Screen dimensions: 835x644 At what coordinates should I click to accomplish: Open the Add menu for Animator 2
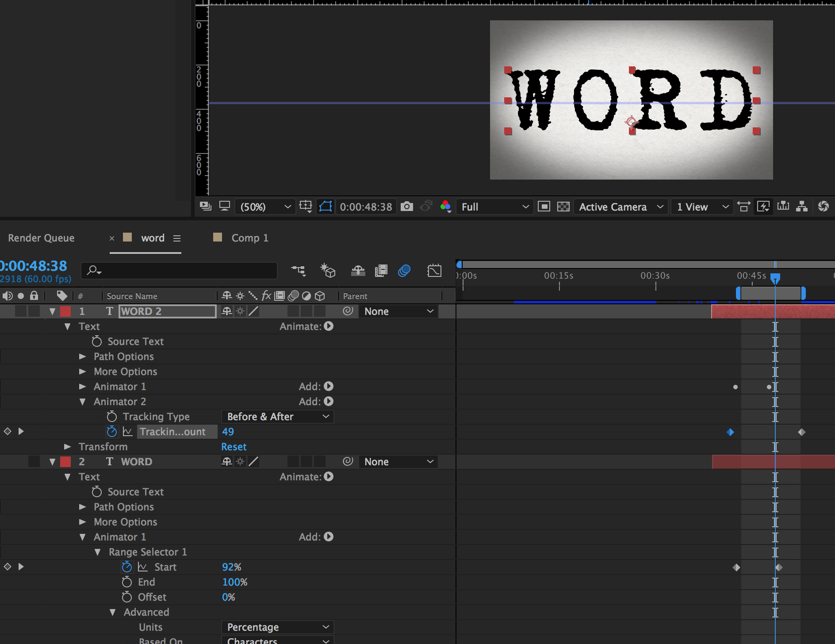329,401
